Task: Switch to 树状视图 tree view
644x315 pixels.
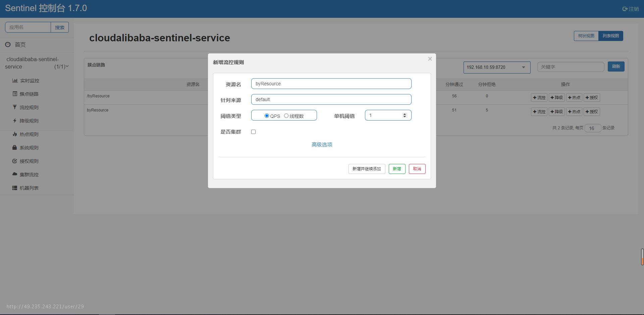Action: coord(586,36)
